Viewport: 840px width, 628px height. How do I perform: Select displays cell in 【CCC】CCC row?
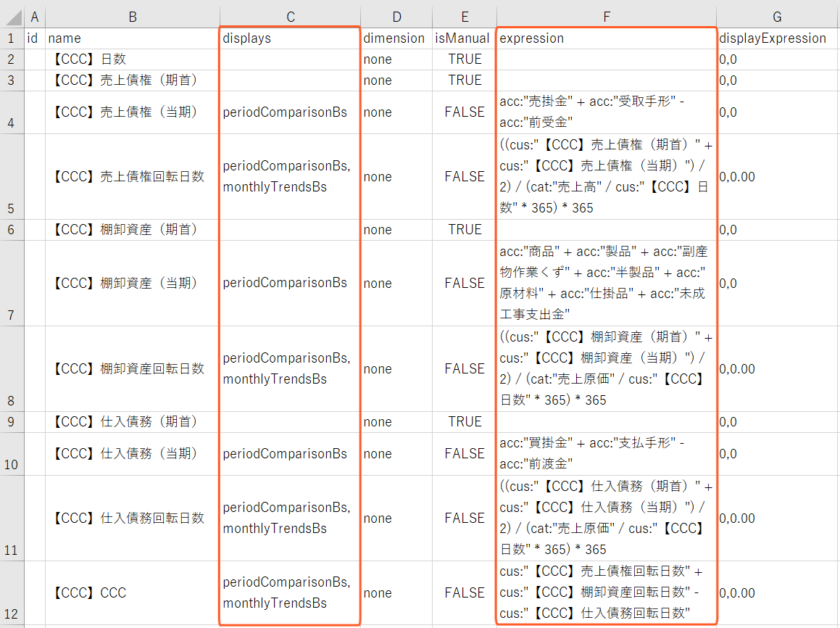[x=290, y=592]
